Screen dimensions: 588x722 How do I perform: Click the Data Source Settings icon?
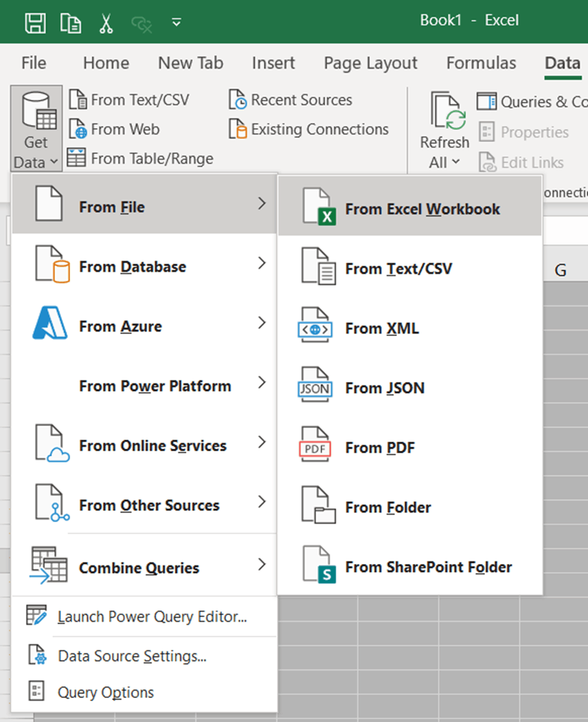pos(37,655)
